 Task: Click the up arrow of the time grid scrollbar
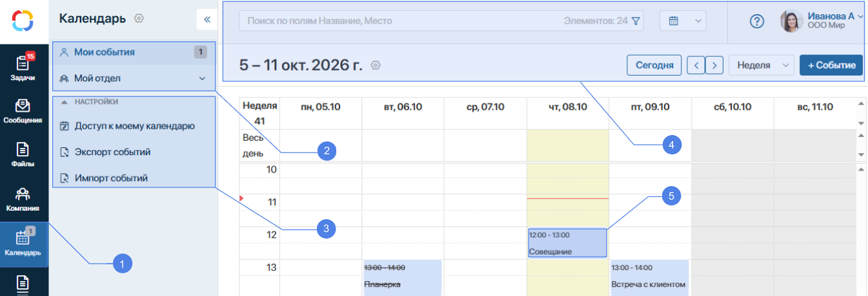pyautogui.click(x=860, y=169)
